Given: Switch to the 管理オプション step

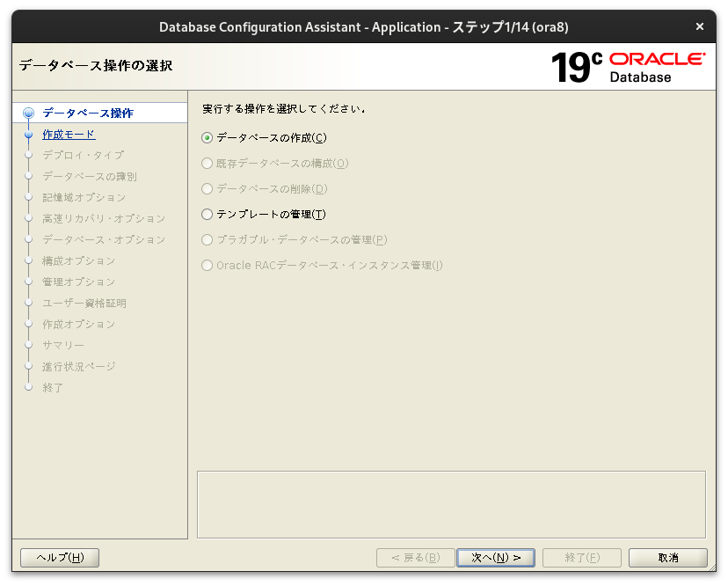Looking at the screenshot, I should (78, 282).
